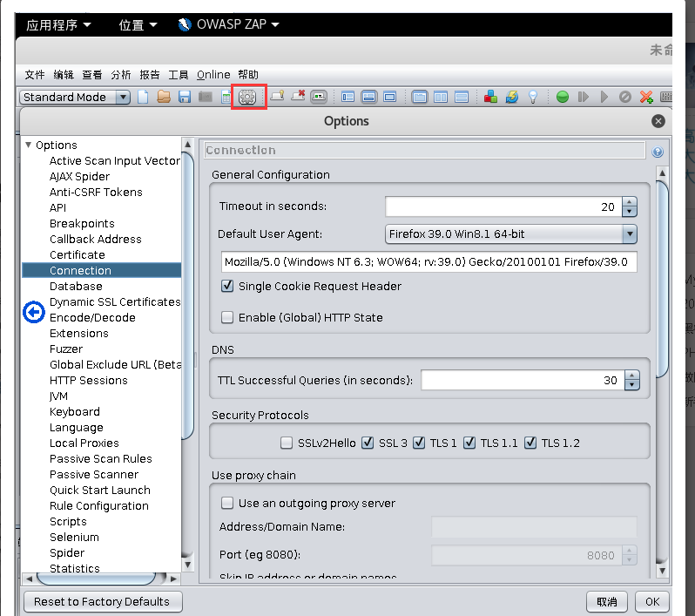Increase Timeout in seconds with up arrow
Screen dimensions: 695x616
click(x=630, y=202)
